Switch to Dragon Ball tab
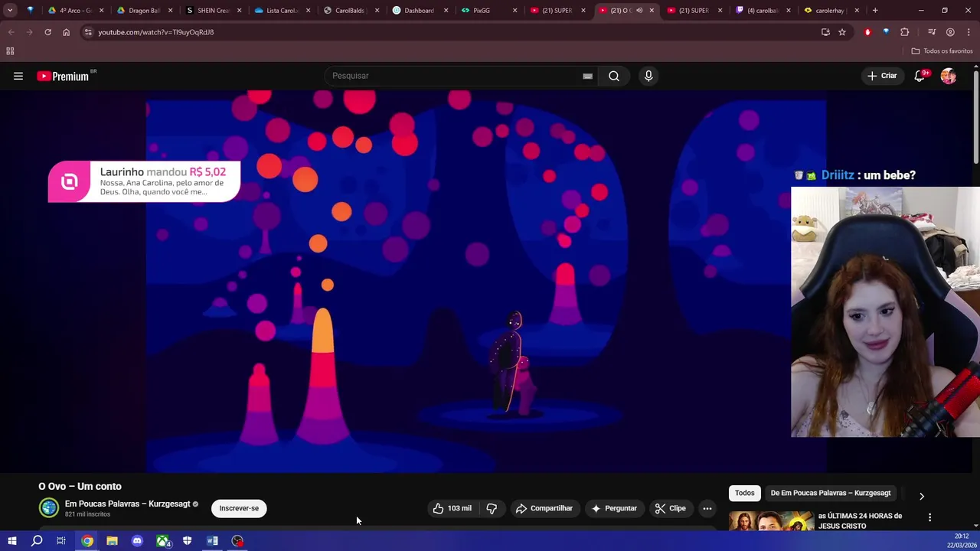Viewport: 980px width, 551px height. tap(143, 11)
